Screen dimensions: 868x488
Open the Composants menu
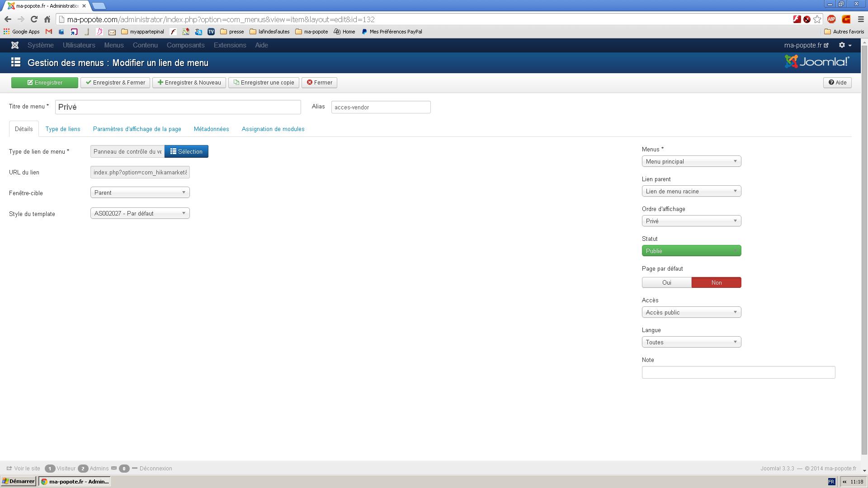[x=185, y=45]
